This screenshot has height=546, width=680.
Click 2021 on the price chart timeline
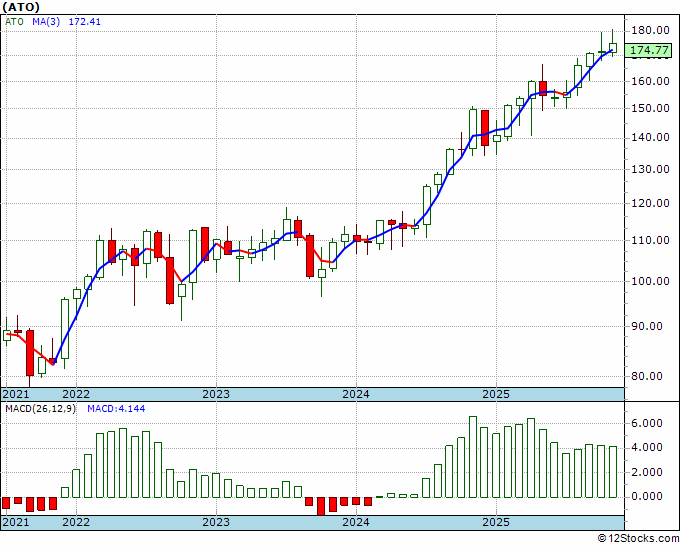16,394
